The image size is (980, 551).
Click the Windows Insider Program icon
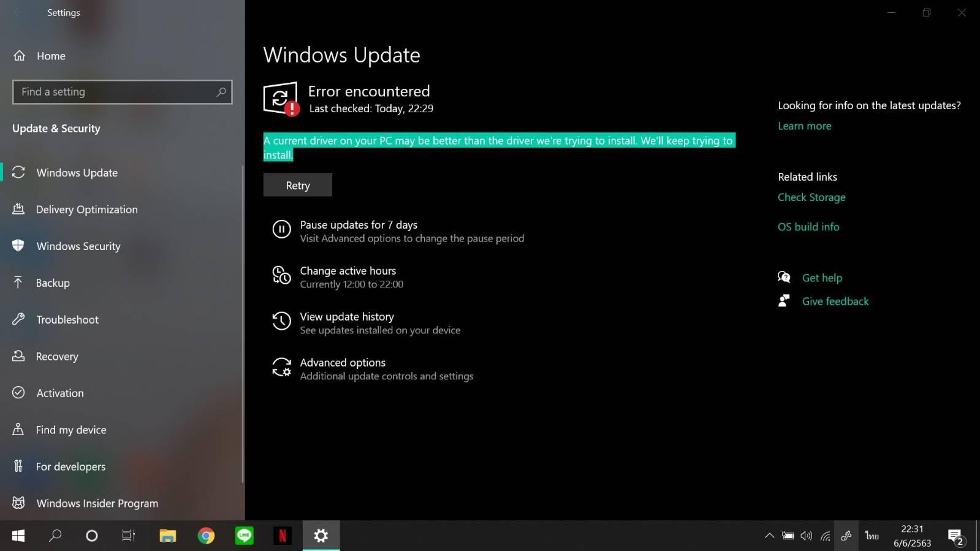(18, 503)
